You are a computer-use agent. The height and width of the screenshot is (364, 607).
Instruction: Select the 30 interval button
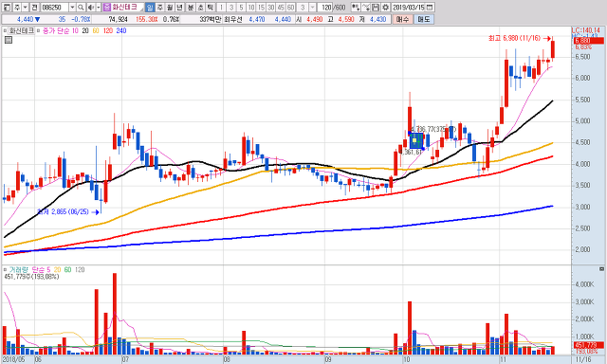(x=271, y=8)
